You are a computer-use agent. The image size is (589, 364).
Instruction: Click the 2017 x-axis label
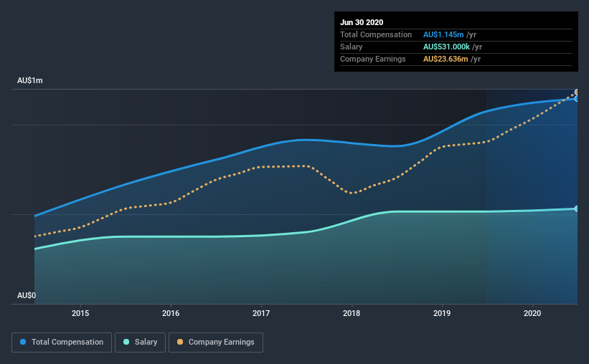tap(261, 313)
